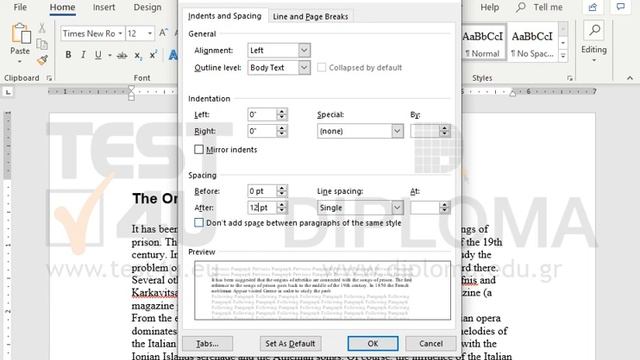Open the Tabs... button

pos(207,343)
